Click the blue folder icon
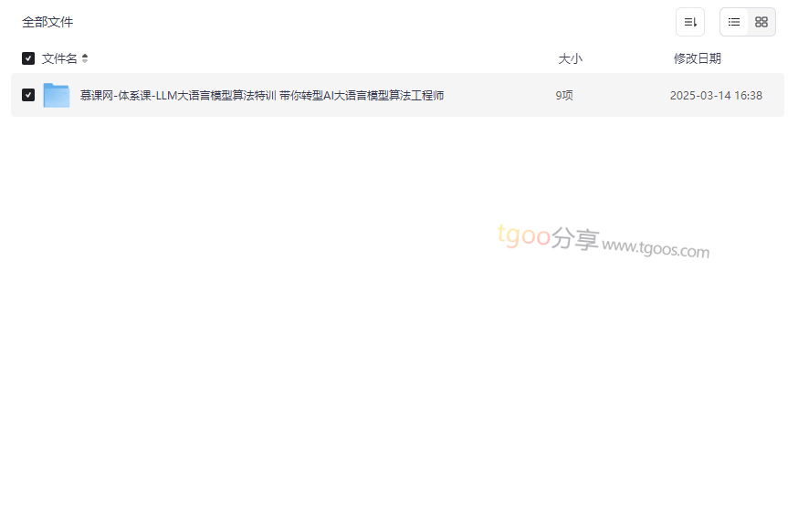 57,95
